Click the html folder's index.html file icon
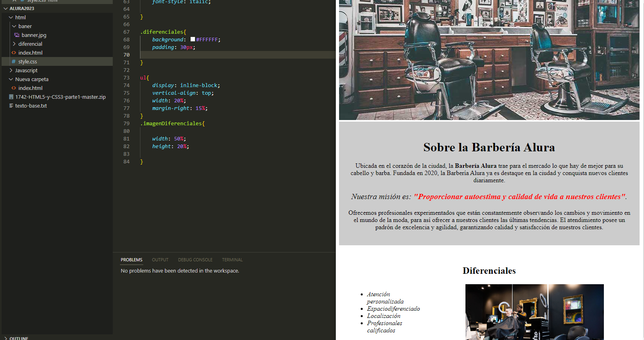The height and width of the screenshot is (340, 644). (x=14, y=53)
